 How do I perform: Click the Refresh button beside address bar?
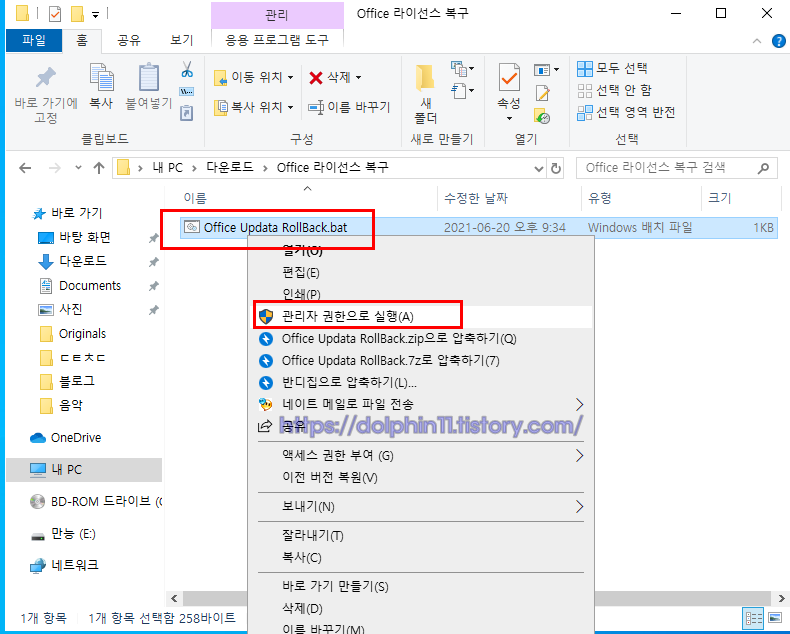[556, 168]
